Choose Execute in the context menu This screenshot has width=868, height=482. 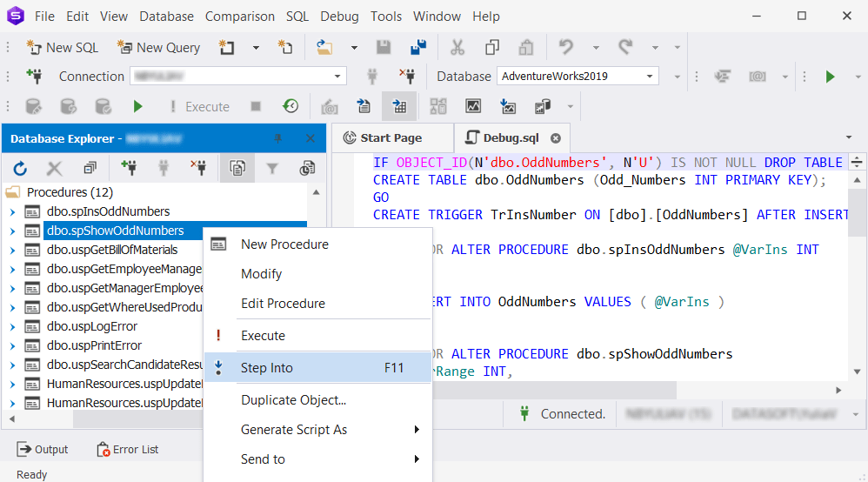click(x=317, y=336)
